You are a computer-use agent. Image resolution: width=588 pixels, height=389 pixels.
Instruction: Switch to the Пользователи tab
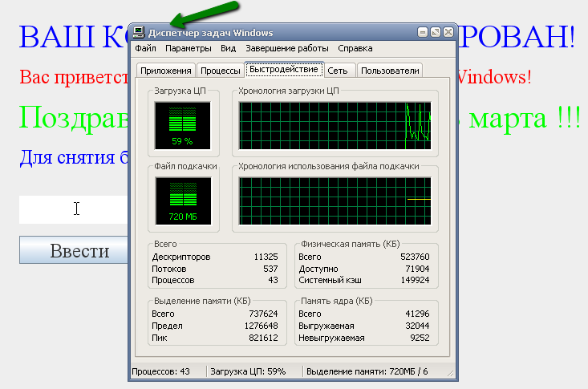pyautogui.click(x=390, y=71)
